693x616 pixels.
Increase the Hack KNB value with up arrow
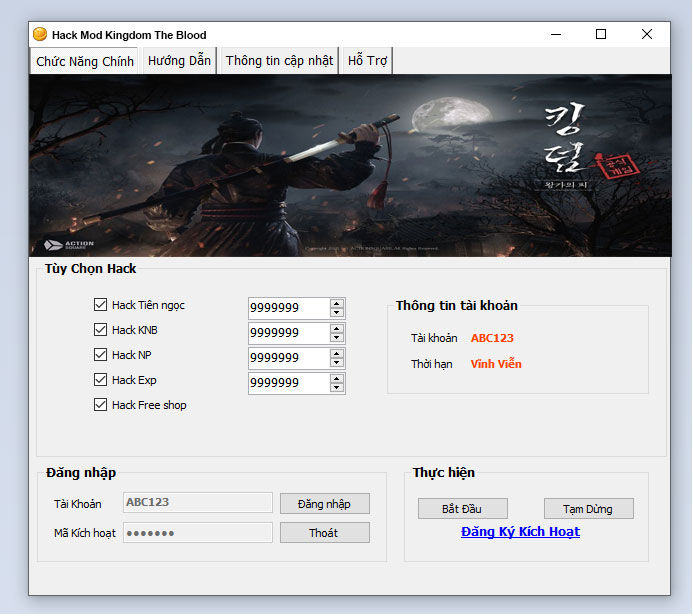[x=337, y=329]
